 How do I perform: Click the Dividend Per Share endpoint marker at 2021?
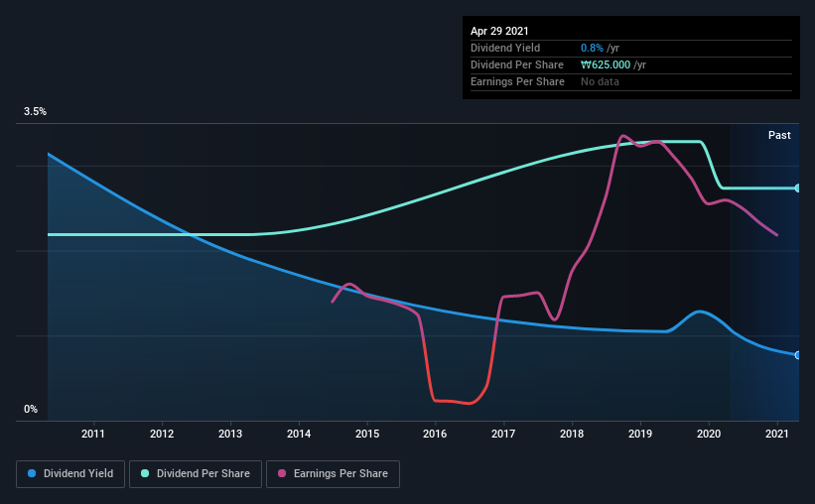point(797,189)
